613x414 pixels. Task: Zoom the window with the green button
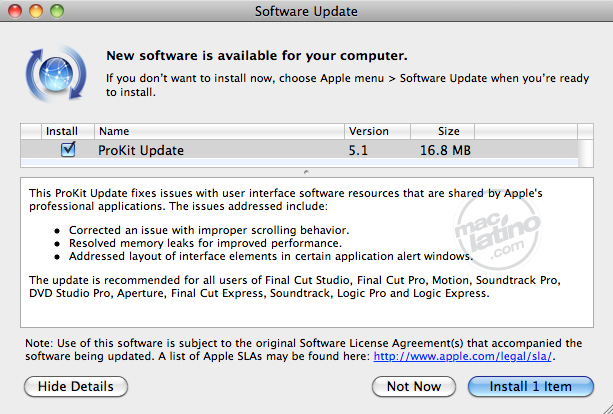[57, 11]
